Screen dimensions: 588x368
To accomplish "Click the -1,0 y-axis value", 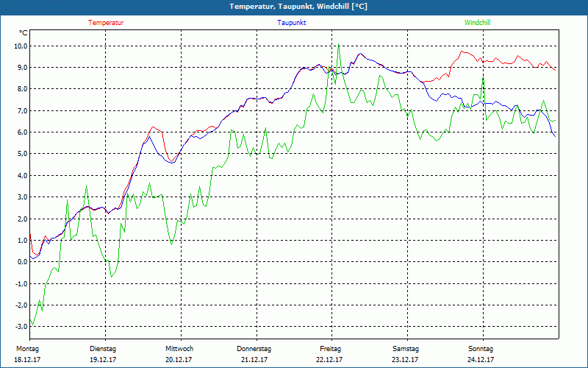I will click(21, 283).
